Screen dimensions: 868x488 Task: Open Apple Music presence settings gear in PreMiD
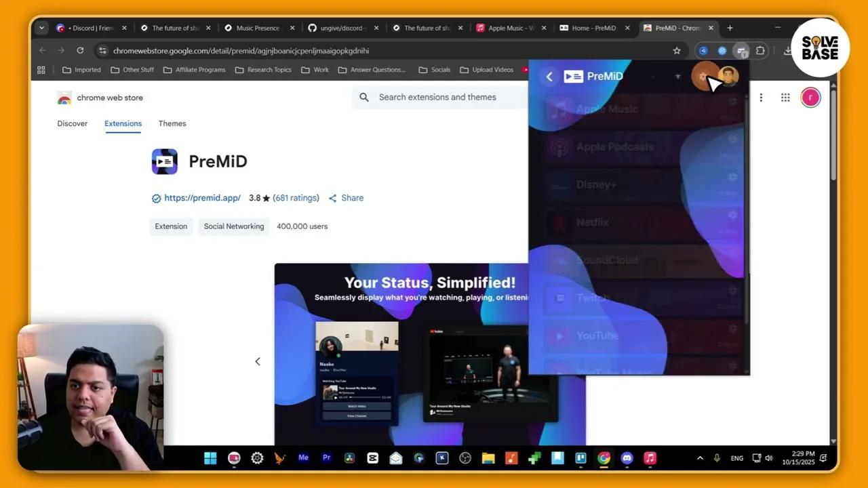(732, 100)
